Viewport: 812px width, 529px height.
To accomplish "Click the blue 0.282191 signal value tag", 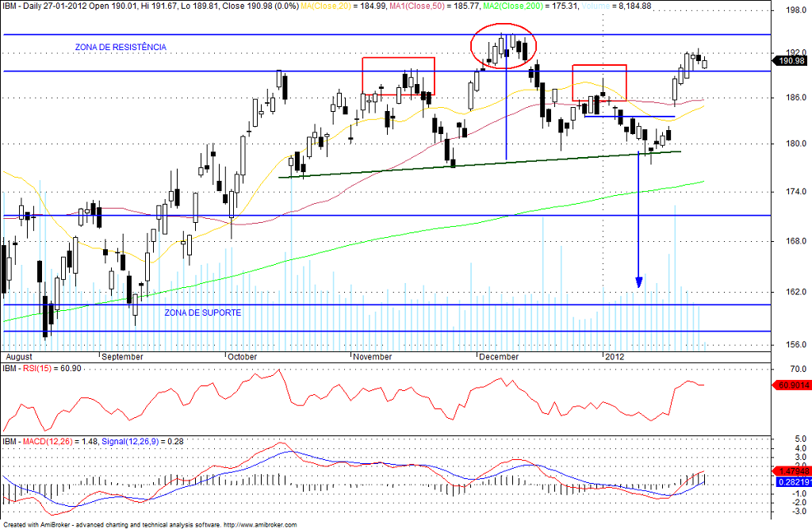I will 793,482.
